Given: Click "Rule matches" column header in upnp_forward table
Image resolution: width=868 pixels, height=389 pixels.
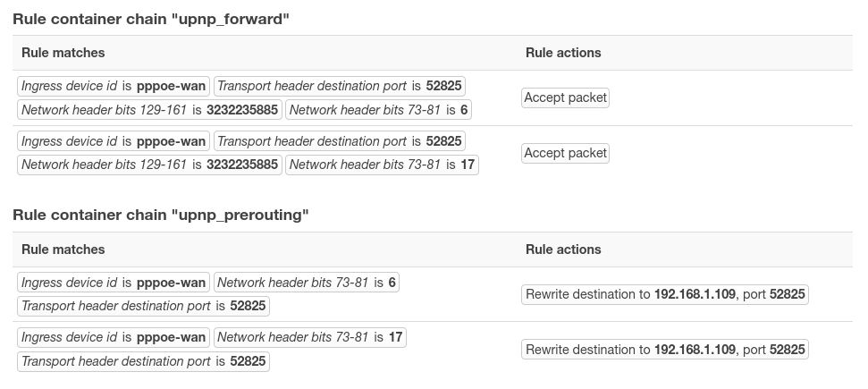Looking at the screenshot, I should (x=63, y=53).
